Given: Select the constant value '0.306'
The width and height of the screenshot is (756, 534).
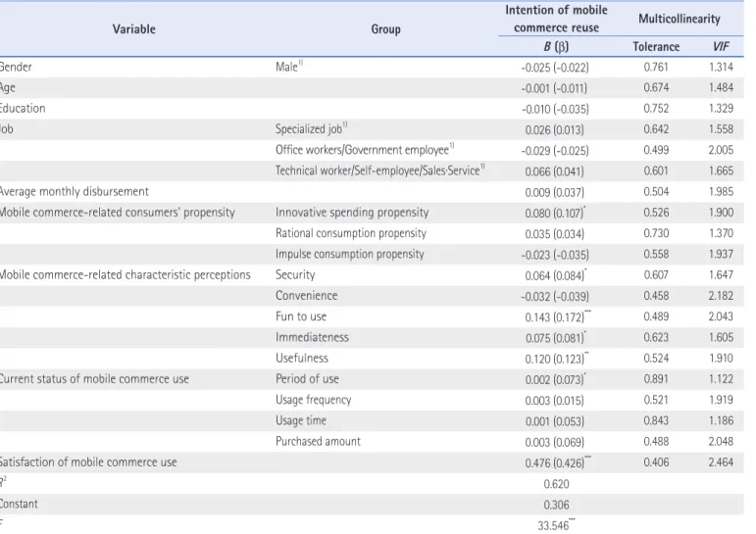Looking at the screenshot, I should pyautogui.click(x=556, y=505).
